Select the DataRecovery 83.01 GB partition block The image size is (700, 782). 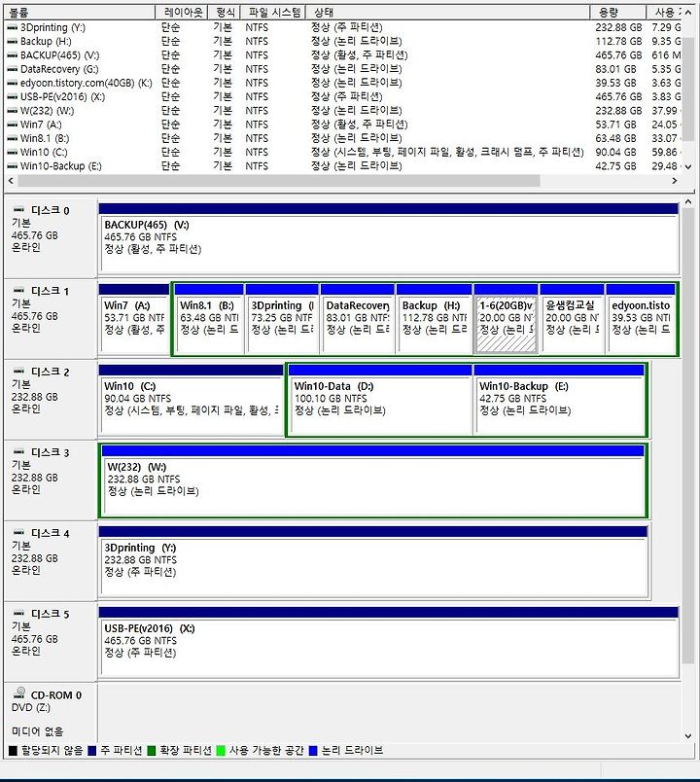[x=358, y=319]
